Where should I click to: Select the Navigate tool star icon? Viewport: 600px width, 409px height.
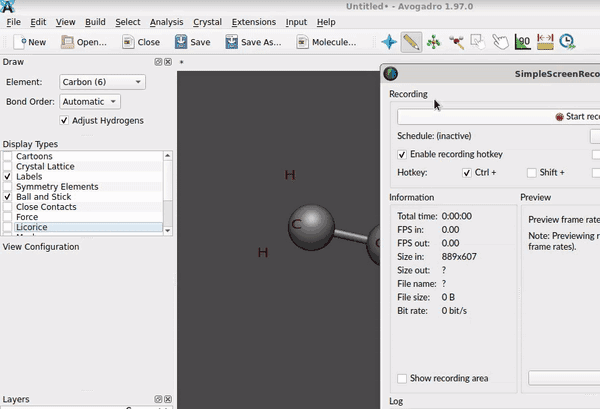point(389,42)
